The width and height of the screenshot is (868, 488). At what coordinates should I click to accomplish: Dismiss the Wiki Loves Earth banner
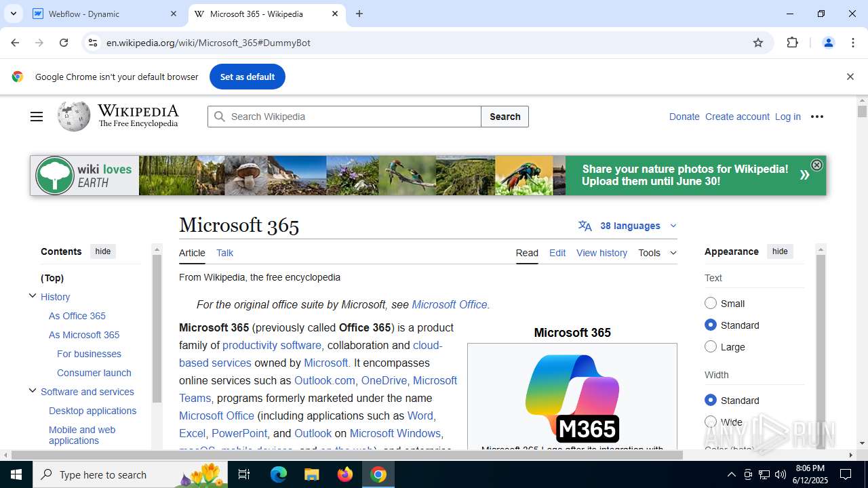816,165
